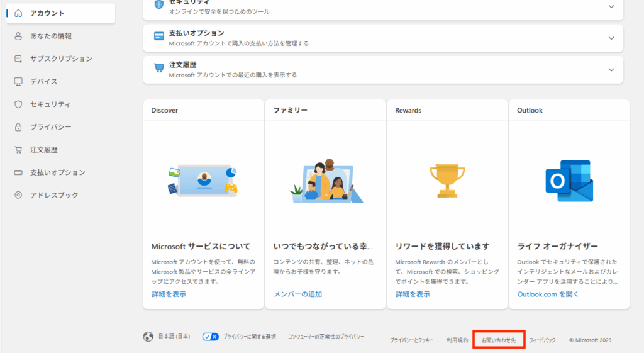644x353 pixels.
Task: Click the blue credit card icon in 支払いオプション panel
Action: tap(159, 36)
